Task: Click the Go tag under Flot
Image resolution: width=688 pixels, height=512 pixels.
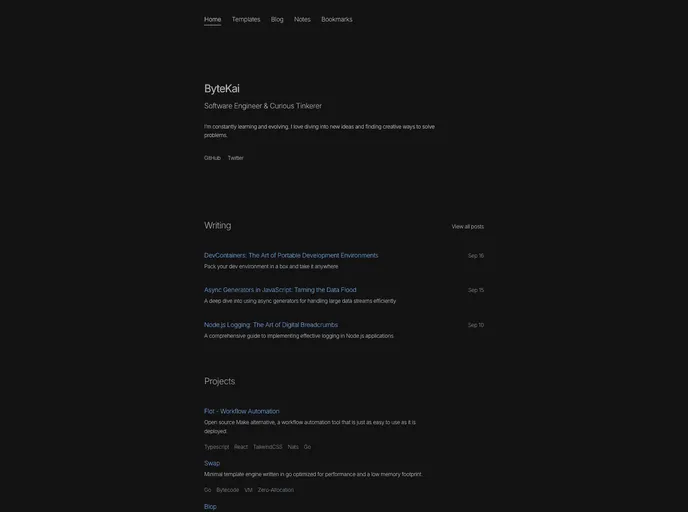Action: click(x=307, y=447)
